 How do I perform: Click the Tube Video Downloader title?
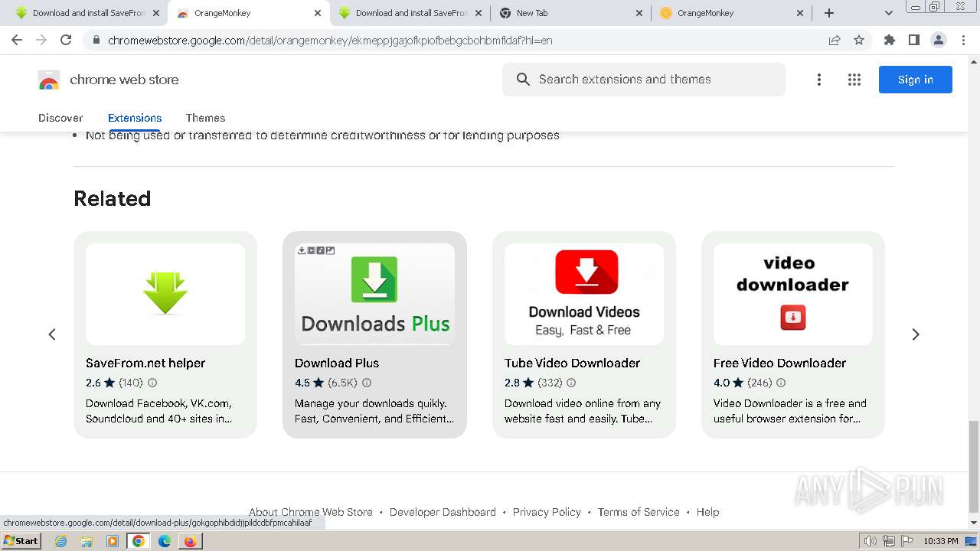572,363
